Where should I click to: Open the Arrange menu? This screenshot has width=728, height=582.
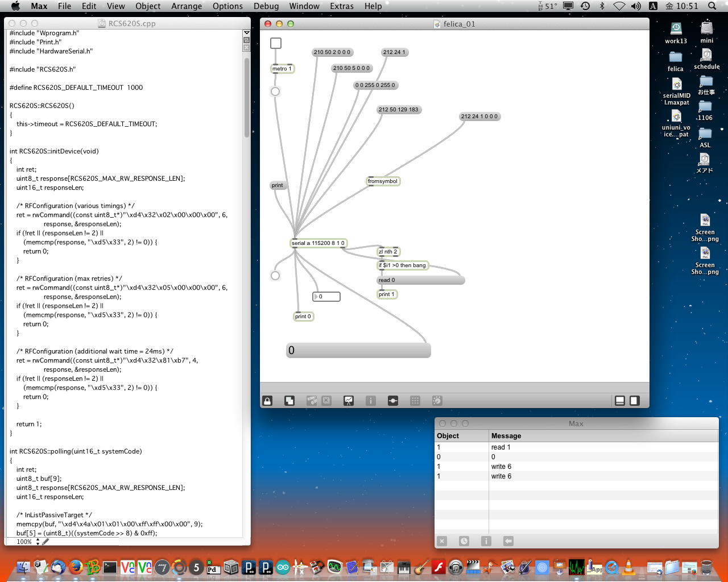pos(187,6)
